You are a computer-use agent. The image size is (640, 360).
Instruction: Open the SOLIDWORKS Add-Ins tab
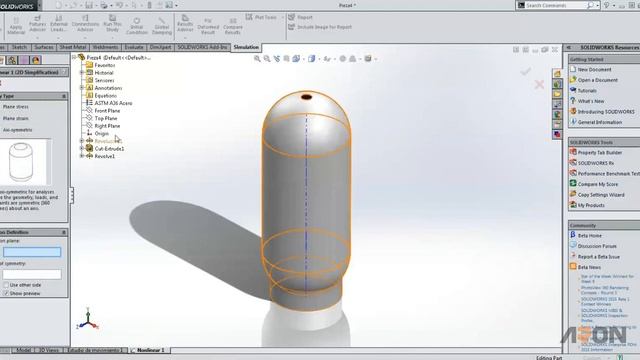202,47
